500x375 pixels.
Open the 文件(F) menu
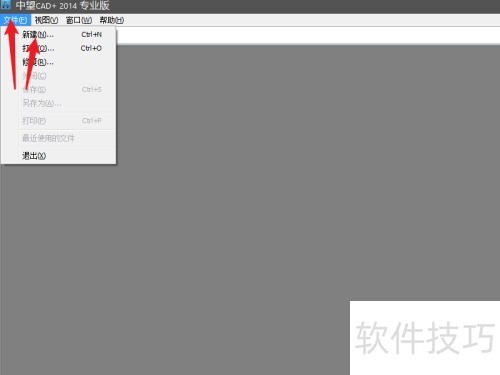[15, 20]
